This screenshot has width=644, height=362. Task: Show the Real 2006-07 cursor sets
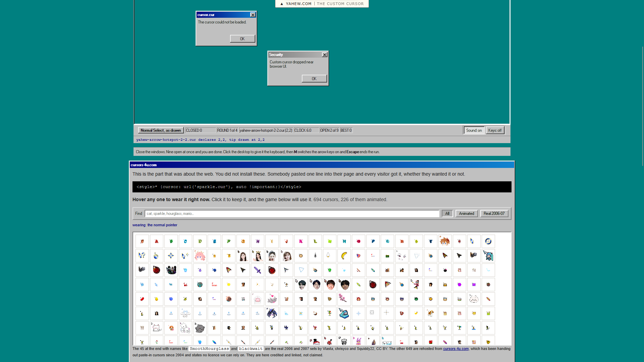(x=494, y=214)
